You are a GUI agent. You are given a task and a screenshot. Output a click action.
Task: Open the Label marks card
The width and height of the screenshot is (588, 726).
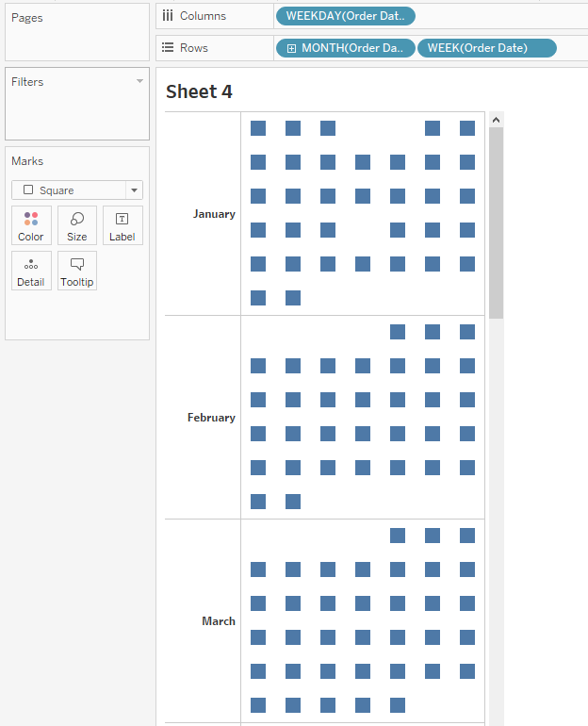122,226
